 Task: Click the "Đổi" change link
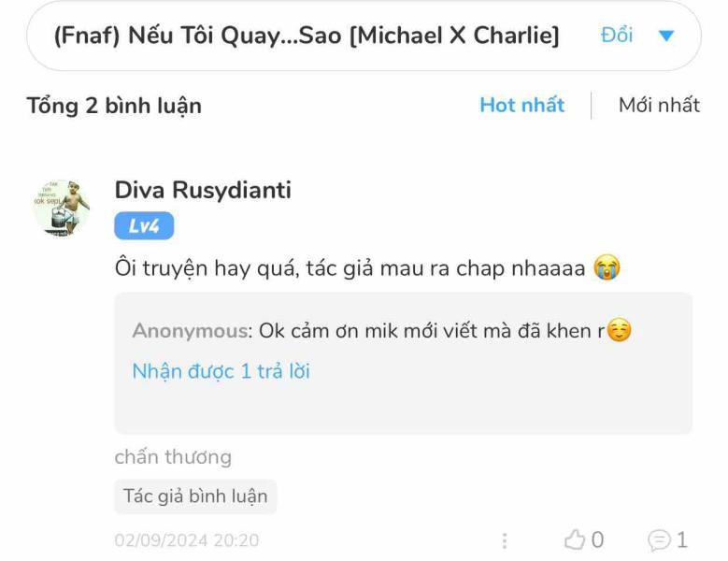click(x=617, y=36)
